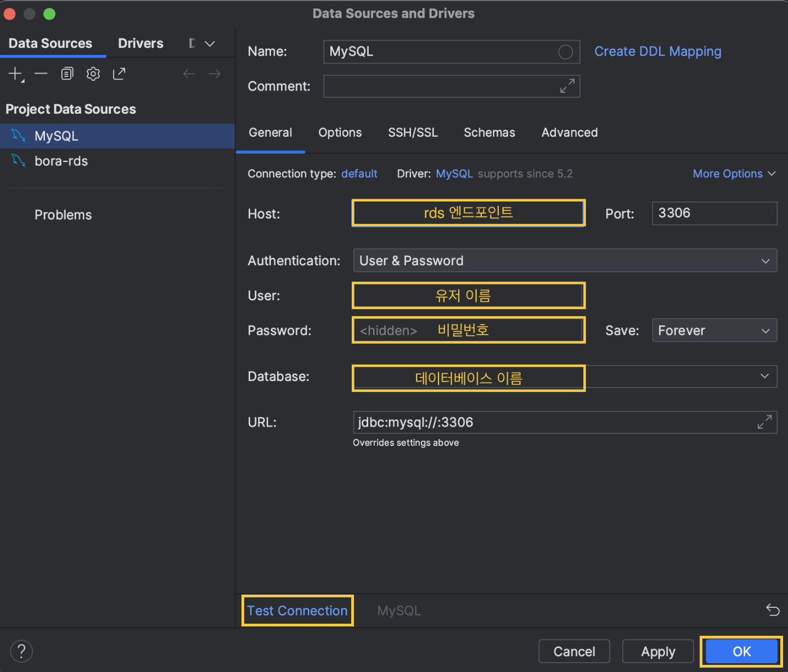This screenshot has height=672, width=788.
Task: Click the OK button
Action: pyautogui.click(x=741, y=652)
